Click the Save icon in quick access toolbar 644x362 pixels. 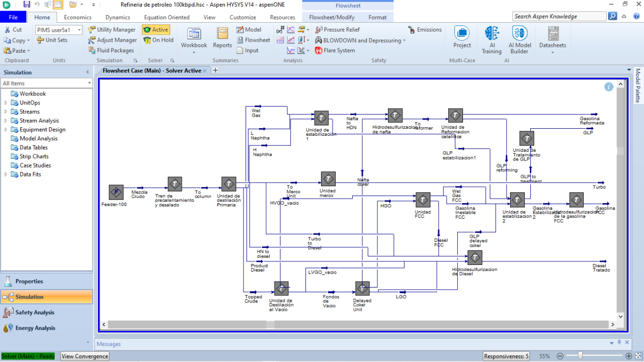click(26, 5)
